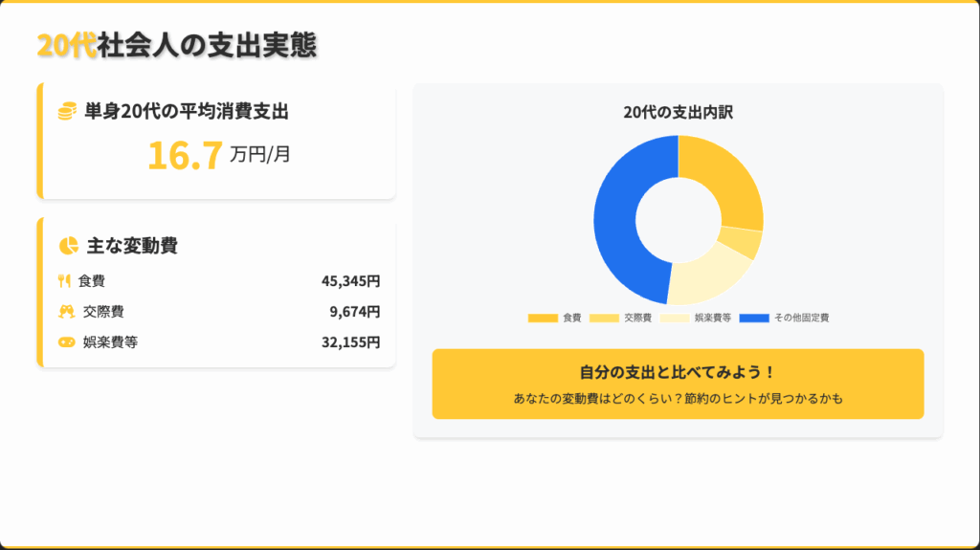Click the 20代の支出内訳 chart title

coord(678,113)
